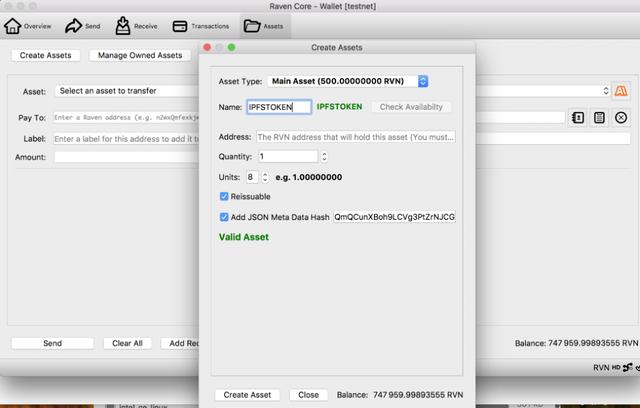Screen dimensions: 640x408
Task: Toggle the Reissuable checkbox
Action: [x=224, y=197]
